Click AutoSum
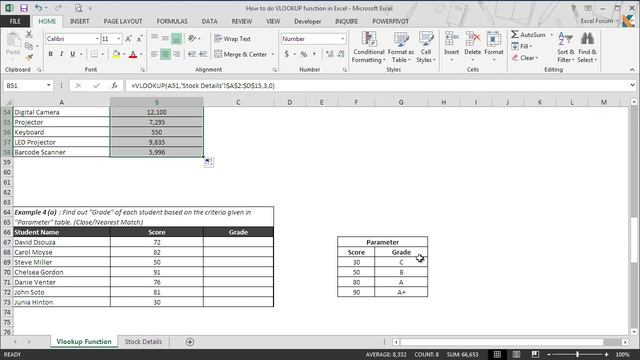This screenshot has height=360, width=640. (528, 35)
